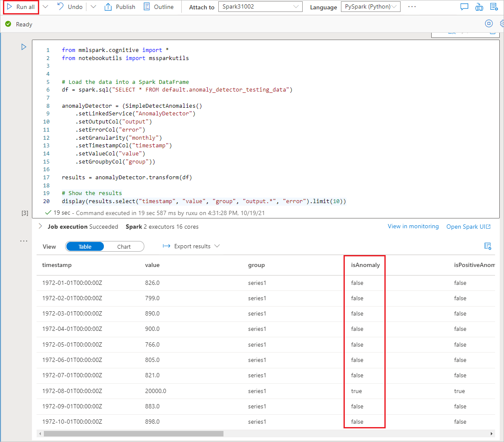
Task: Run the code cell with play icon
Action: point(24,47)
